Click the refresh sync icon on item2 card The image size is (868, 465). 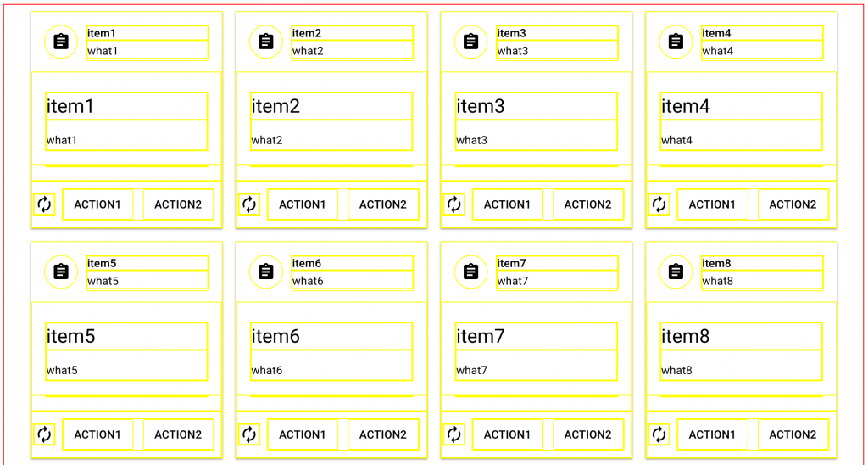[x=249, y=204]
